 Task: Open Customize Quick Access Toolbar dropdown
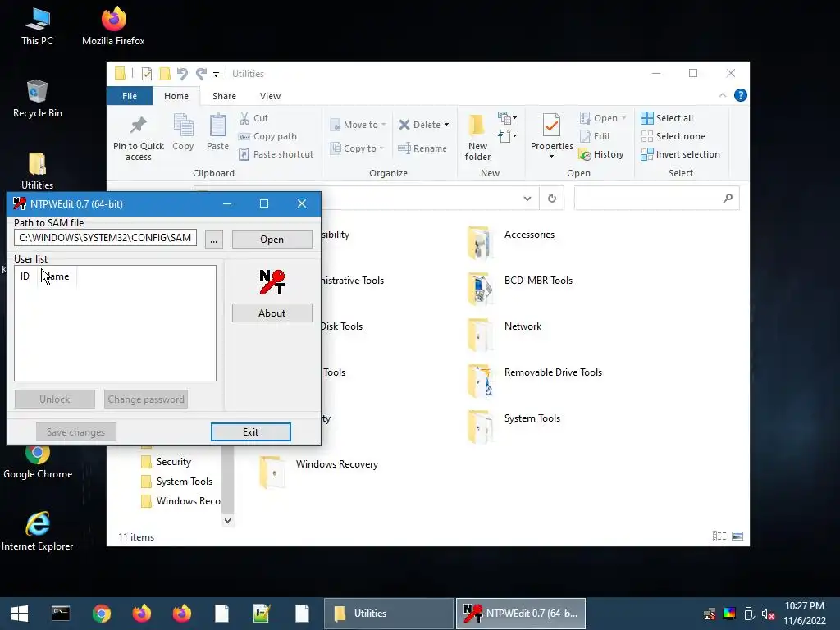216,74
